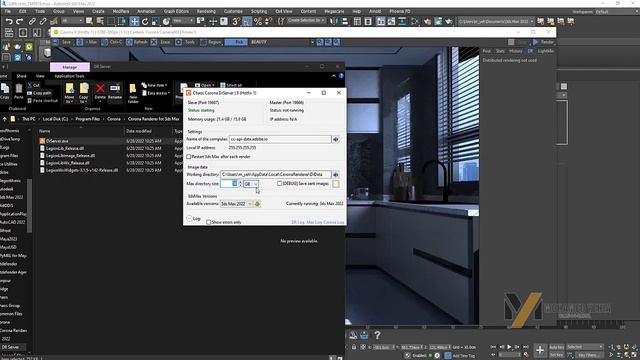Click the DR Log link in DrServer

click(x=298, y=222)
